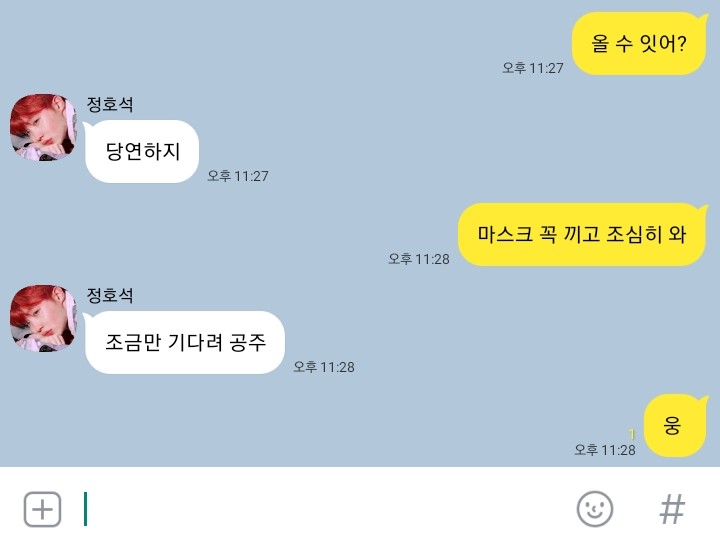Tap the 오후 11:28 timestamp beside '조금만 기다려 공주'

click(324, 367)
